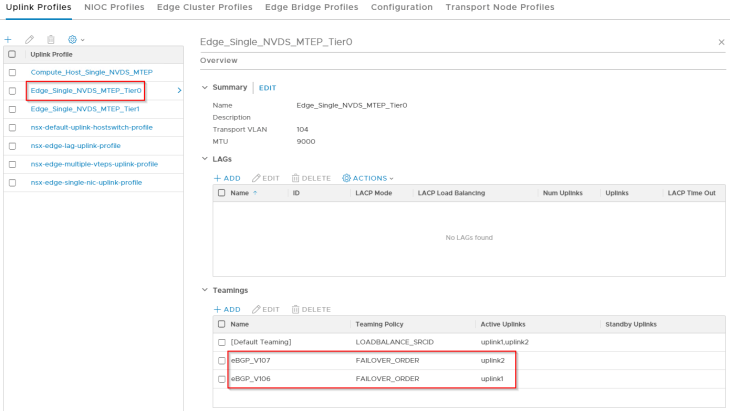
Task: Close the Edge_Single_NVDS_MTEP_Tier0 detail panel
Action: coord(721,43)
